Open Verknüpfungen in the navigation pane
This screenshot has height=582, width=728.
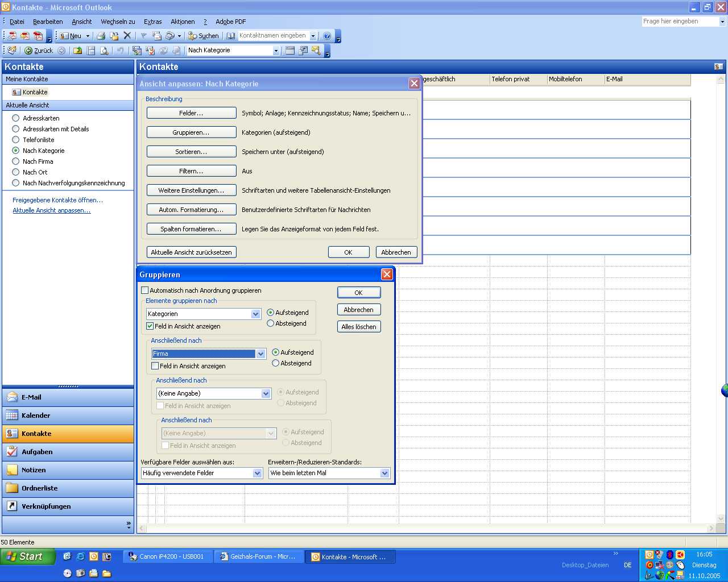[68, 506]
